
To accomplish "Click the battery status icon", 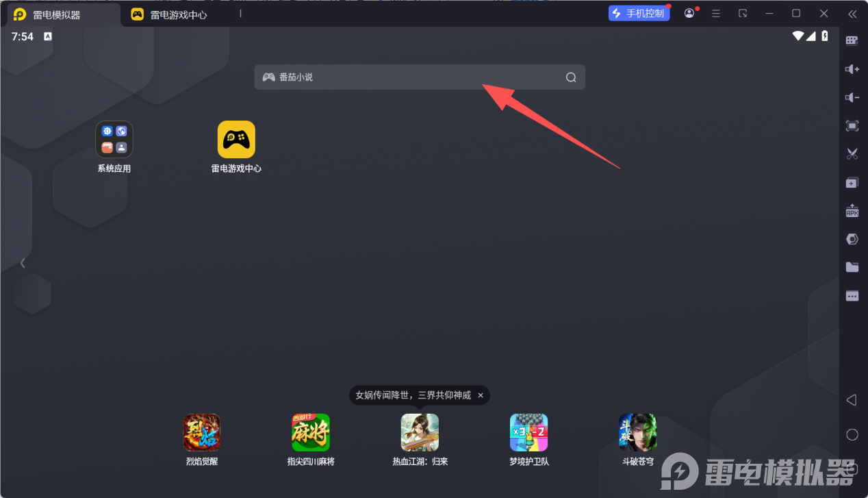I will click(x=825, y=36).
